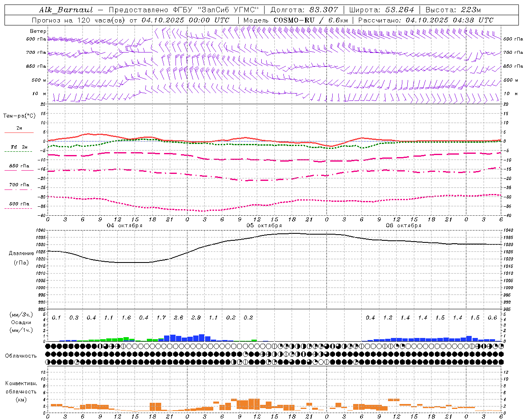The height and width of the screenshot is (420, 525).
Task: Click the red '2м' temperature legend entry
Action: [x=19, y=128]
